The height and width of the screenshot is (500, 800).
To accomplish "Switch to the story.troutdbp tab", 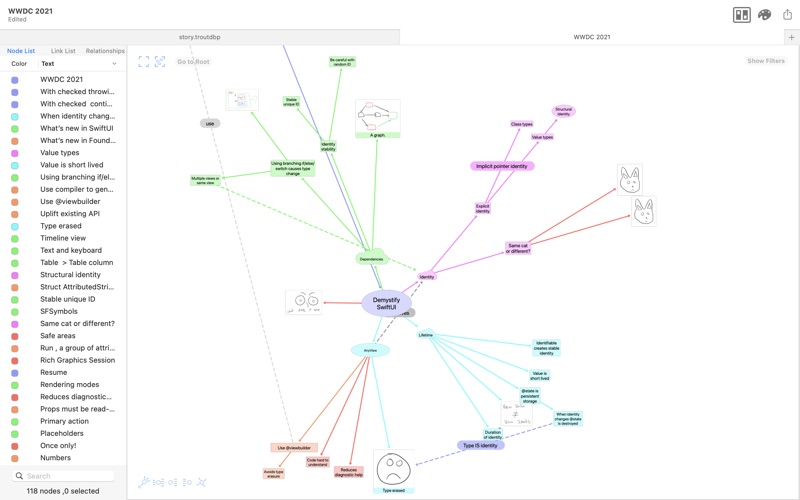I will [199, 37].
